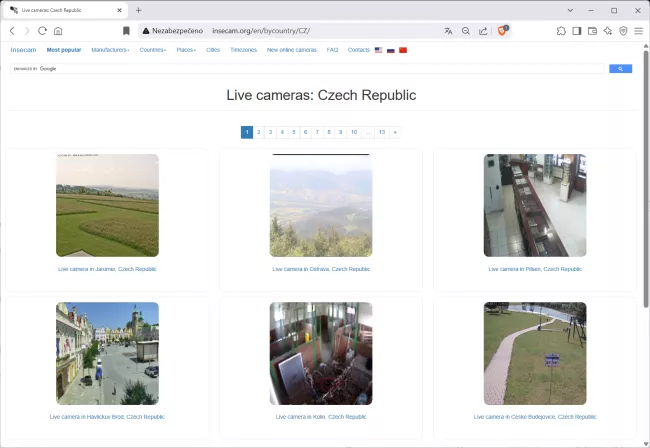Screen dimensions: 650x448
Task: Open the extensions puzzle icon
Action: pos(561,31)
